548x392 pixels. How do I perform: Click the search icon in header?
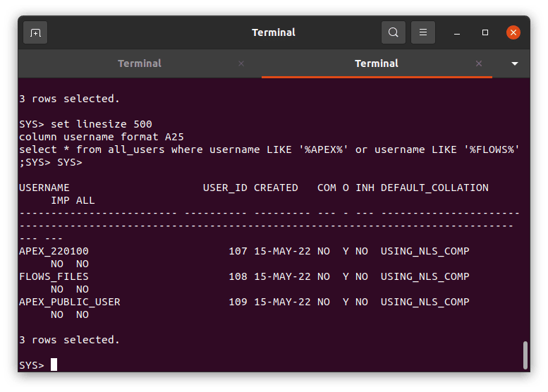pos(393,32)
